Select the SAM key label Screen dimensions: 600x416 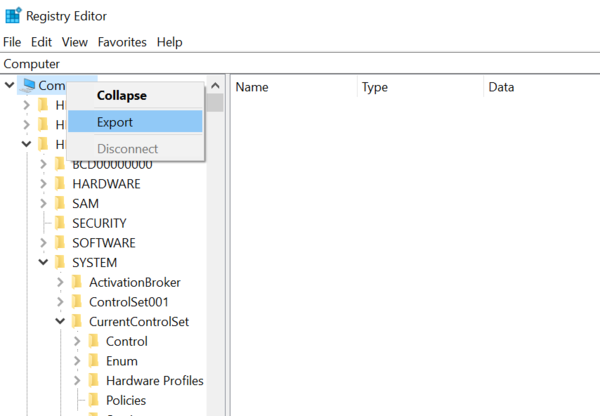(85, 203)
